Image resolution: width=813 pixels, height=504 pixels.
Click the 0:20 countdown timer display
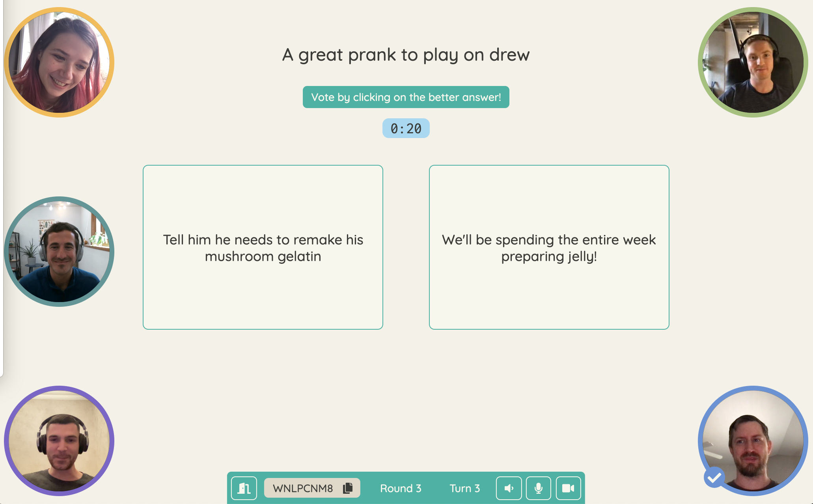pos(406,128)
